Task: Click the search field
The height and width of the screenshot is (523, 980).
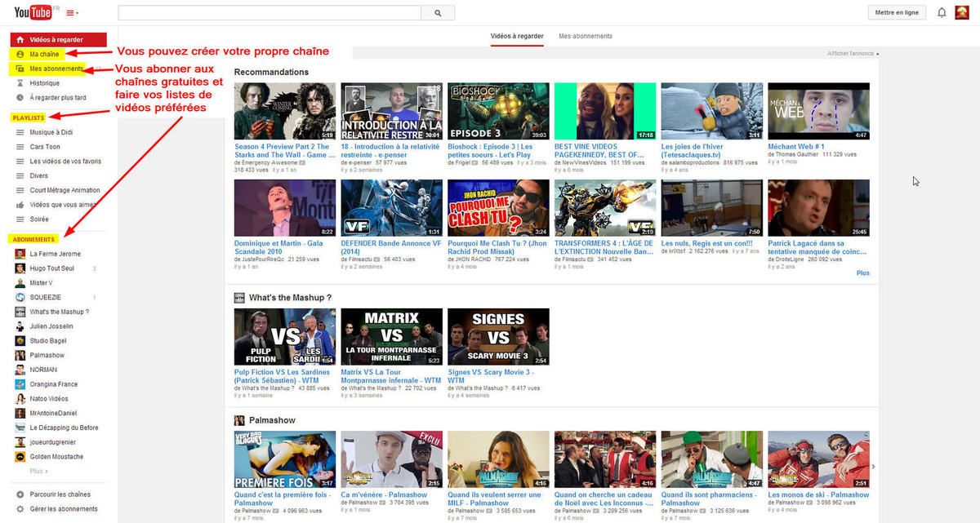Action: pos(269,12)
